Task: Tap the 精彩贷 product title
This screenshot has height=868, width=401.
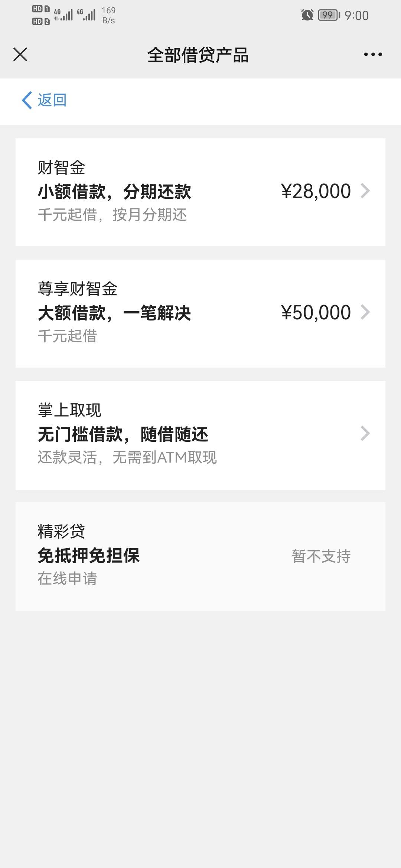Action: click(x=61, y=531)
